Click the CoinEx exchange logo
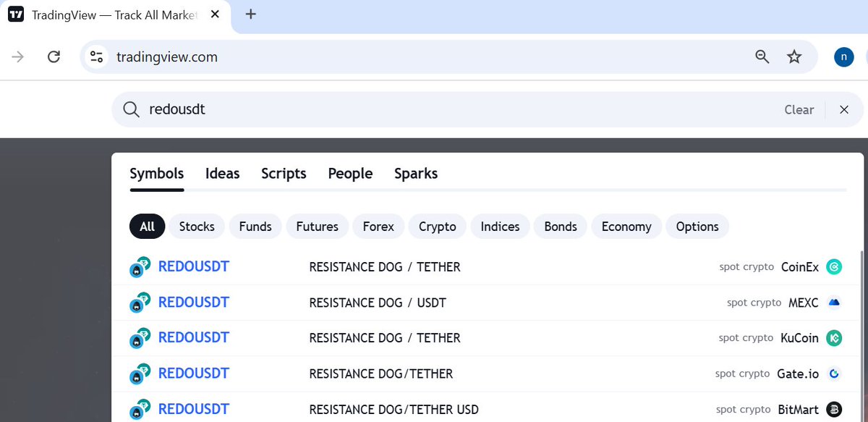The width and height of the screenshot is (868, 422). coord(833,267)
